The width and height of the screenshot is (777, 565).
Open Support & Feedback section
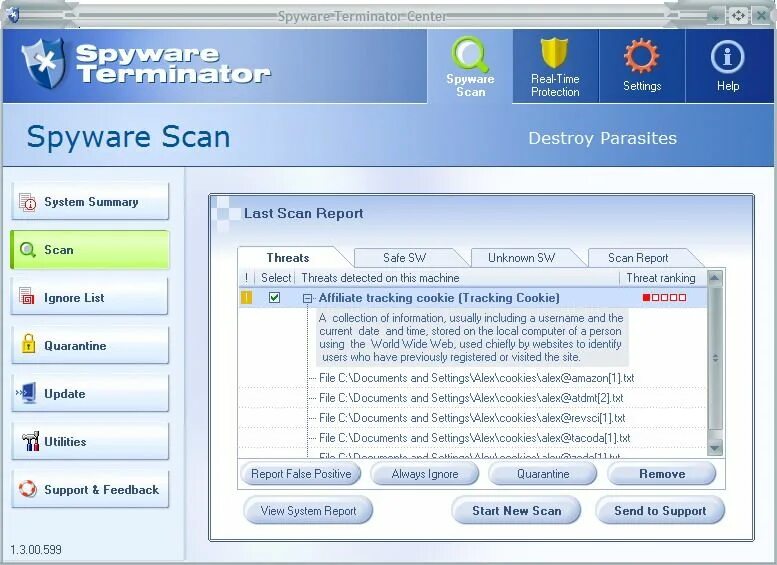click(x=90, y=490)
